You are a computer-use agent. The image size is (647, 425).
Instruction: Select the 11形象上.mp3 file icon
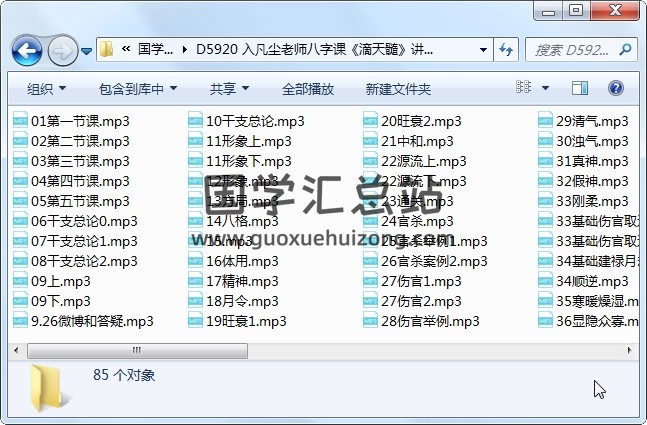coord(195,141)
